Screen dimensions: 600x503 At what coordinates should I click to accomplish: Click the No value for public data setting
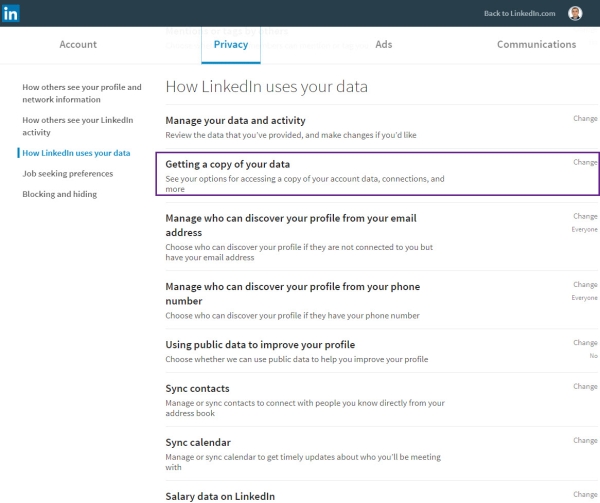click(593, 356)
